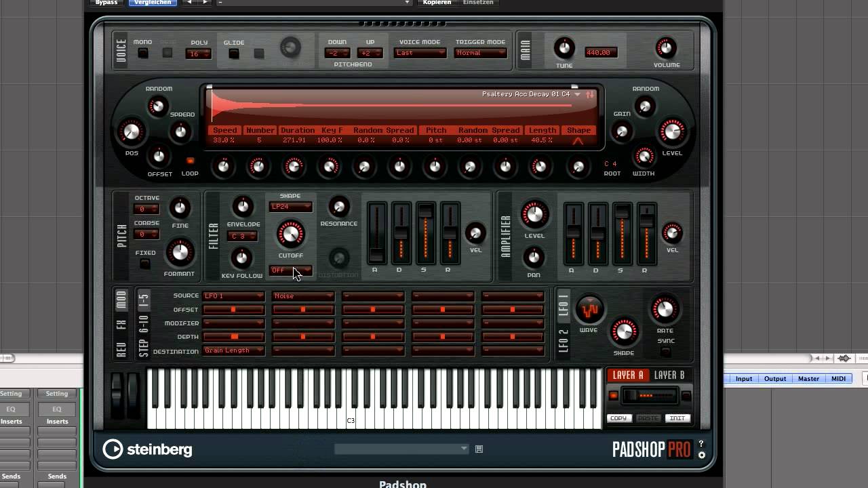Click the help question mark button
868x488 pixels.
click(701, 444)
